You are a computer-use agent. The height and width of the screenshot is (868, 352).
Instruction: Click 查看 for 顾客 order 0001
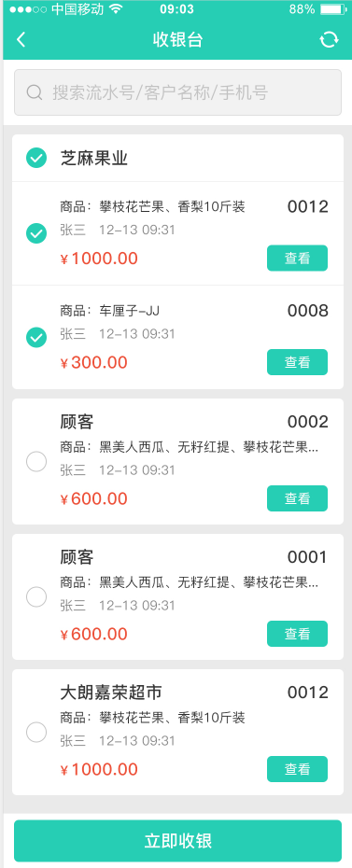(297, 634)
